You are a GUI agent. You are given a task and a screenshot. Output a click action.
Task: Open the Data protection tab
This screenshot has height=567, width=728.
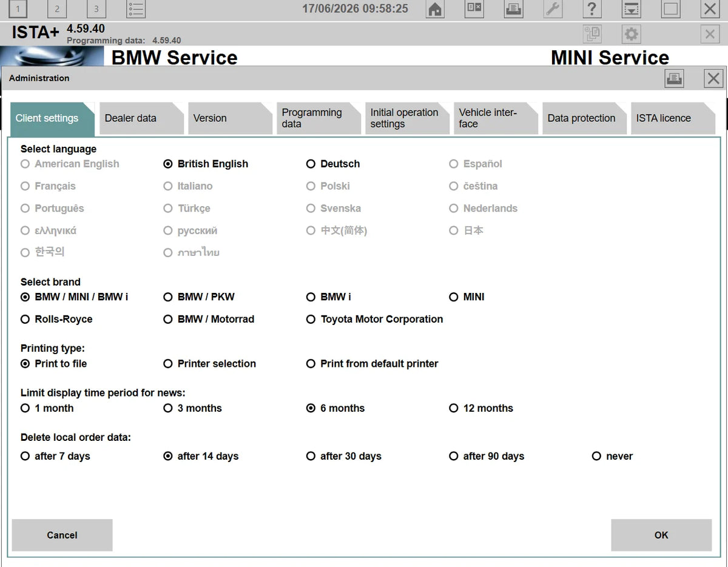(x=584, y=118)
